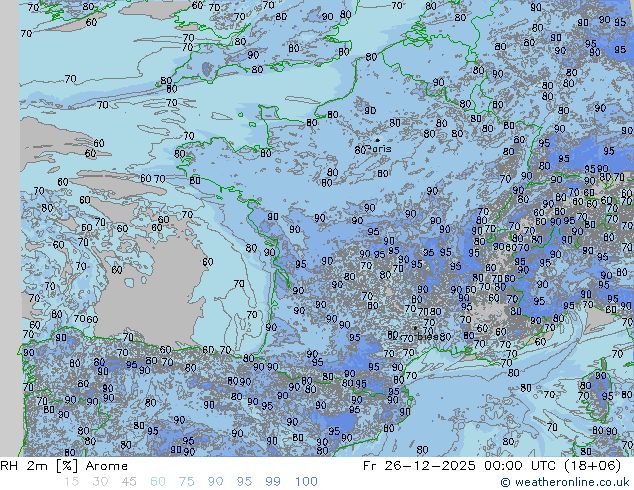The image size is (634, 490).
Task: Select the black dot marking Paris
Action: coord(377,140)
